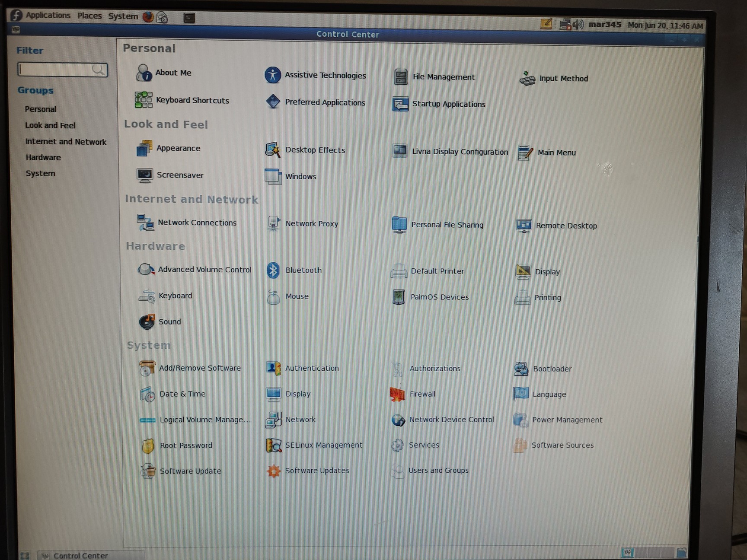Click the volume speaker icon in panel

pyautogui.click(x=578, y=24)
